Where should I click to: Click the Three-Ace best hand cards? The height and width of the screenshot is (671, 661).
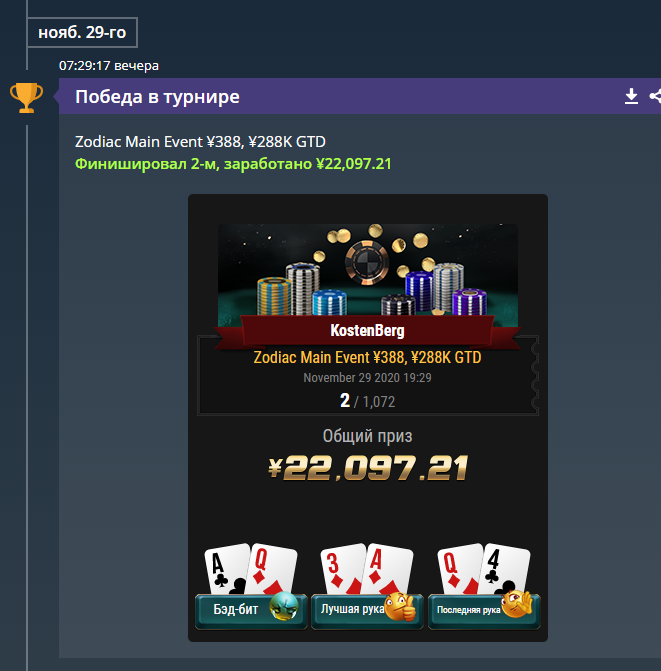click(367, 569)
